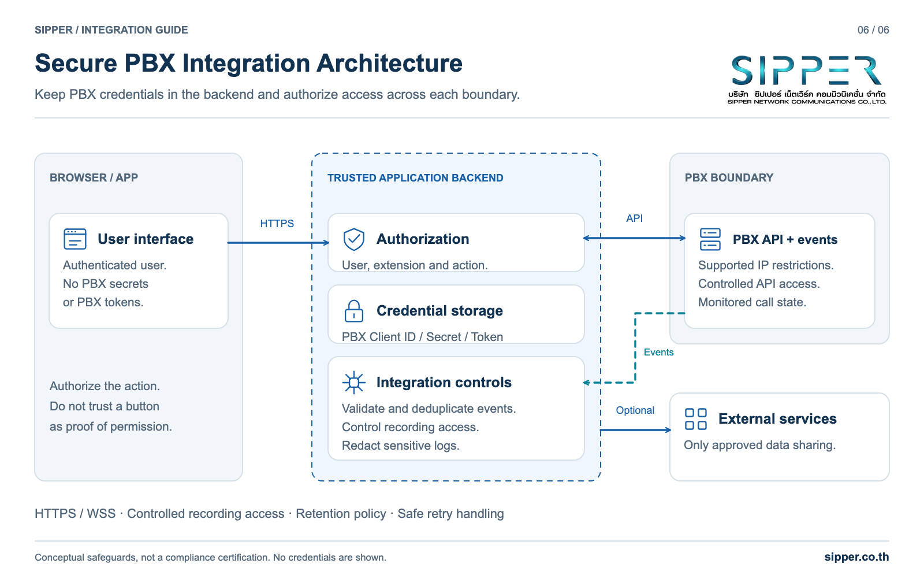924x578 pixels.
Task: Click 'Monitored call state.' text
Action: pyautogui.click(x=752, y=302)
